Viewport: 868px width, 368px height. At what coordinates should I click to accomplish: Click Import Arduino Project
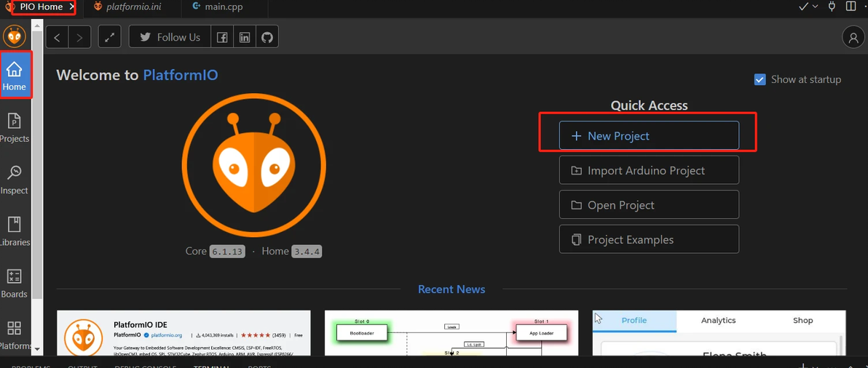coord(649,170)
